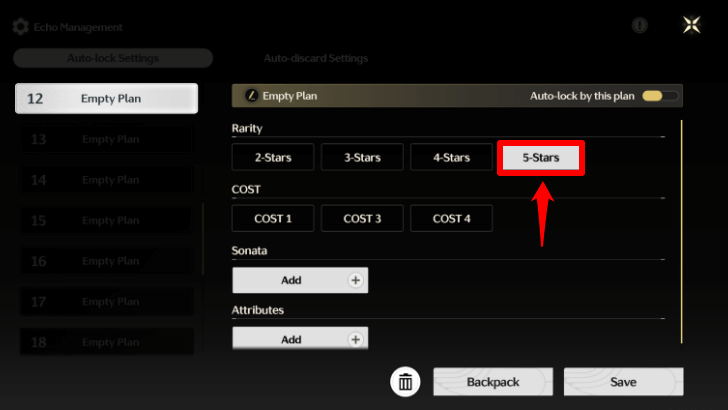The image size is (728, 410).
Task: Click the plus icon in Attributes Add
Action: tap(354, 339)
